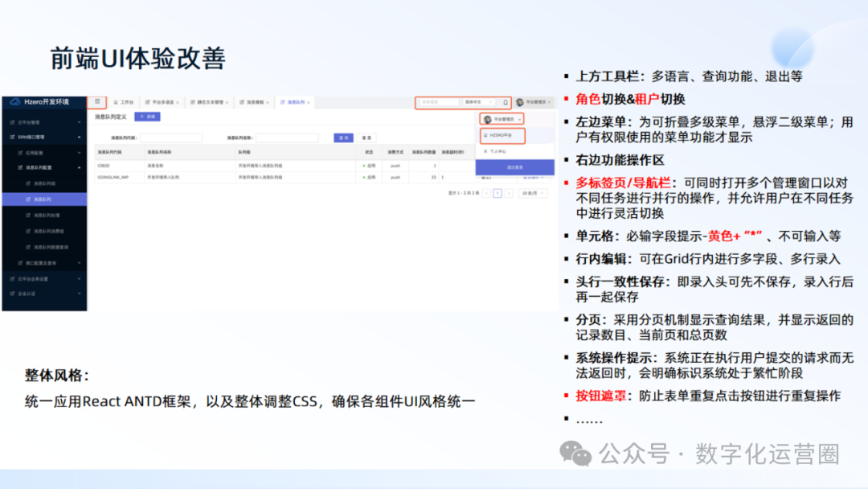Click the WeChat logo icon at the bottom

(575, 454)
